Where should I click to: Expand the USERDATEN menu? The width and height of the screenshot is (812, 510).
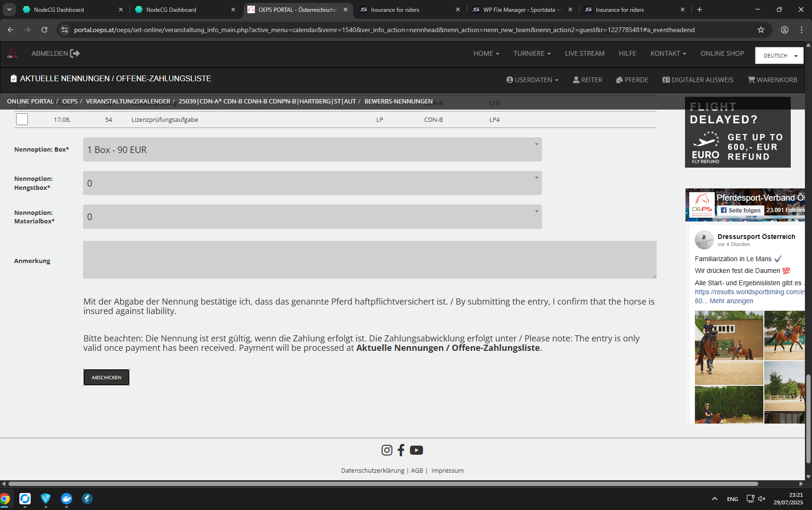pos(532,80)
